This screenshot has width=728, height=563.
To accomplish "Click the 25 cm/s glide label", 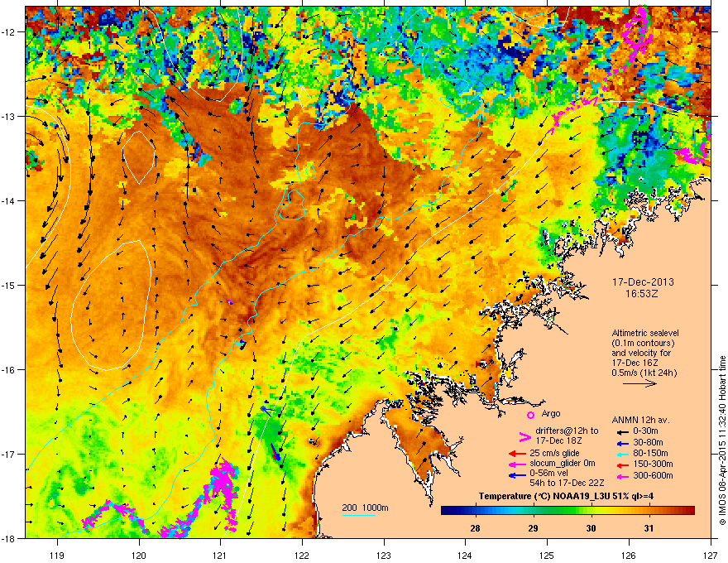I will point(554,454).
